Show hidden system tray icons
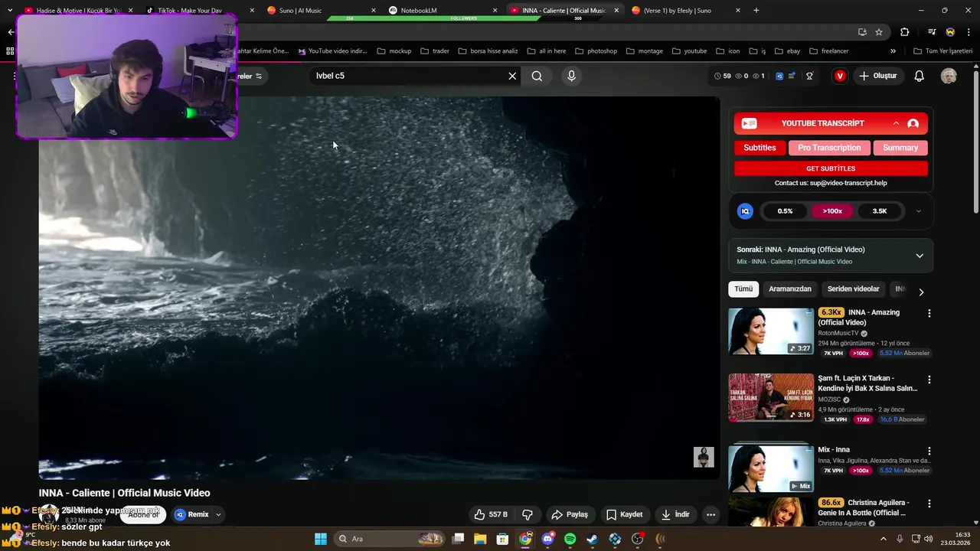Image resolution: width=980 pixels, height=551 pixels. [x=885, y=539]
